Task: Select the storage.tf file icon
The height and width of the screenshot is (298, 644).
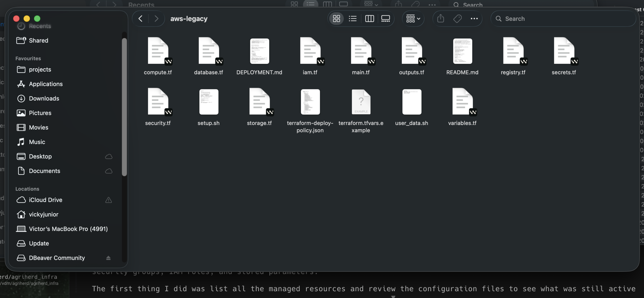Action: [x=260, y=102]
